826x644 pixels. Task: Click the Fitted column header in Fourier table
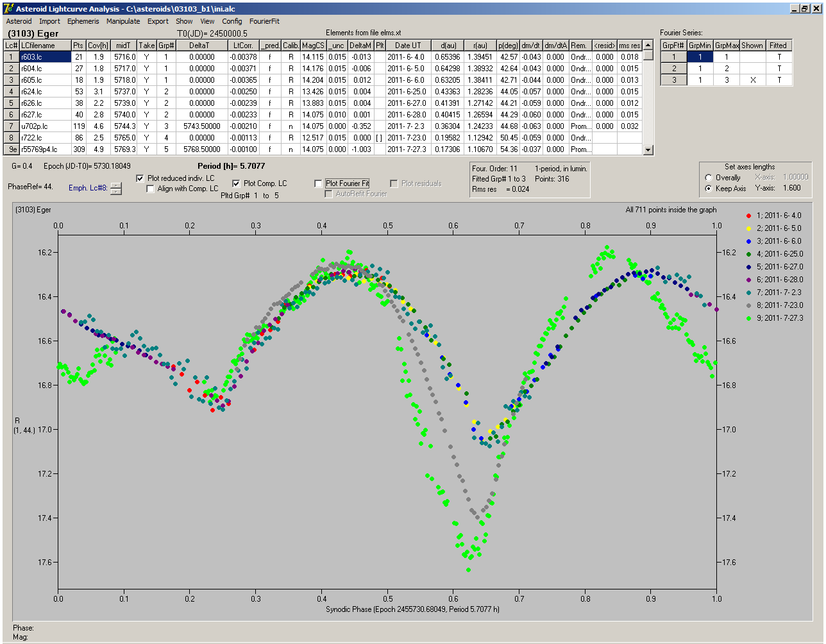(x=779, y=46)
